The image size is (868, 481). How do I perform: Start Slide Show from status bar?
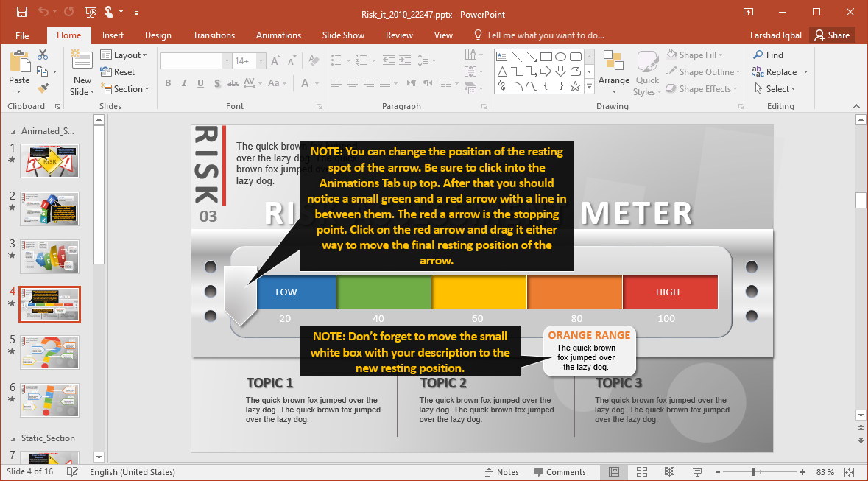(x=696, y=472)
